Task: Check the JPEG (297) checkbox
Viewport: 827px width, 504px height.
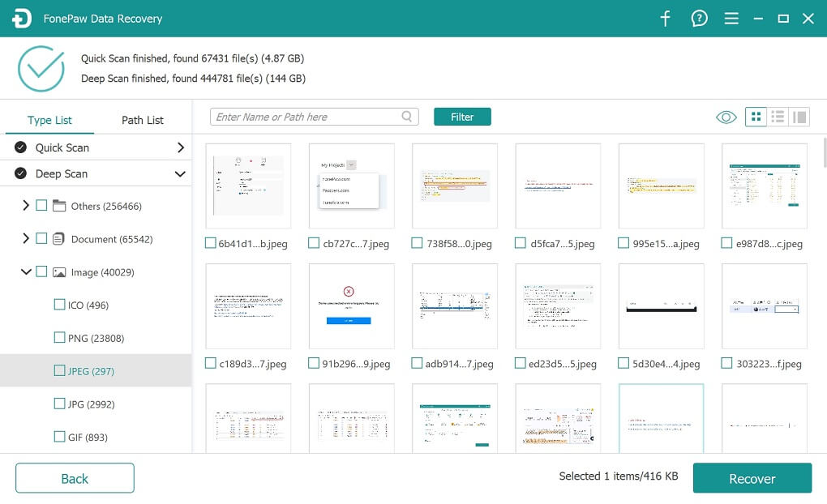Action: (60, 370)
